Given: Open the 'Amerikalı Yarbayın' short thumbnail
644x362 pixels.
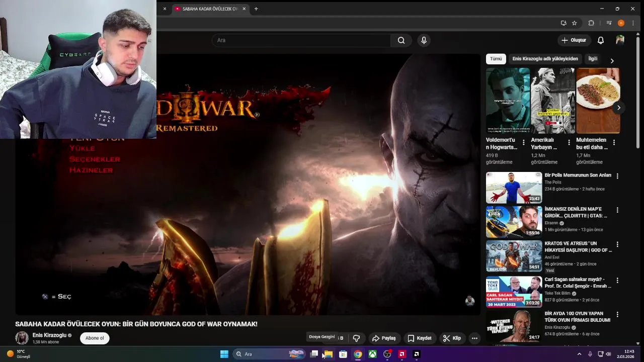Looking at the screenshot, I should click(x=553, y=101).
